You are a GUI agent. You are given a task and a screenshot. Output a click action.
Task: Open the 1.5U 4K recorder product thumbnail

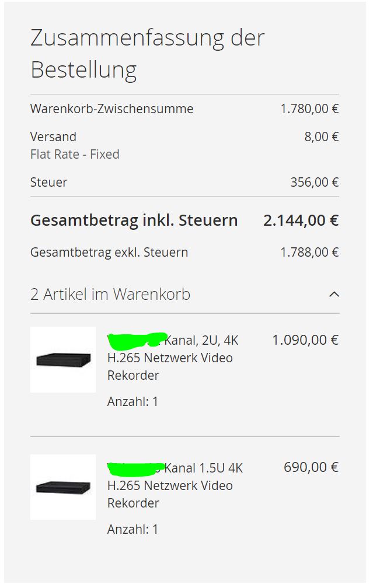(x=63, y=487)
